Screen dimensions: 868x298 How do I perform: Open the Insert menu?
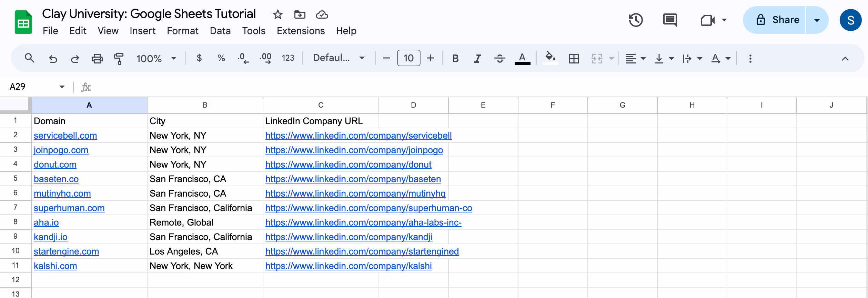click(x=142, y=31)
